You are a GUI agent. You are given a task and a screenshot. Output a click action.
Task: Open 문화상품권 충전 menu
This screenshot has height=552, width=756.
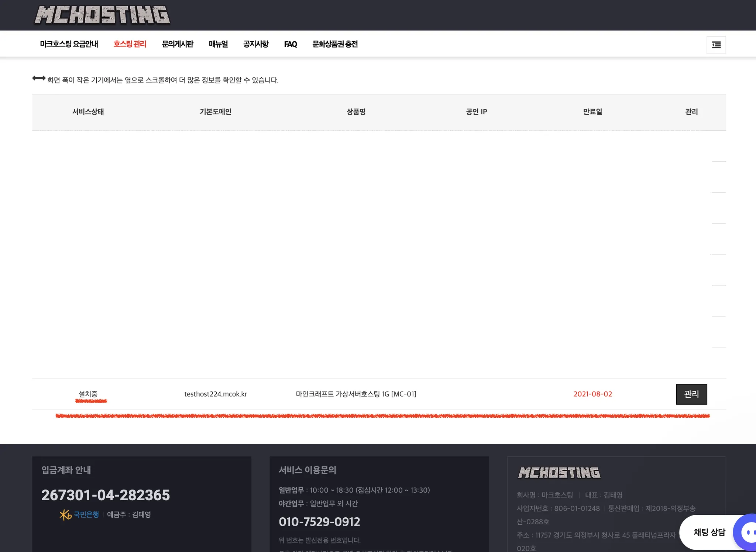(335, 44)
